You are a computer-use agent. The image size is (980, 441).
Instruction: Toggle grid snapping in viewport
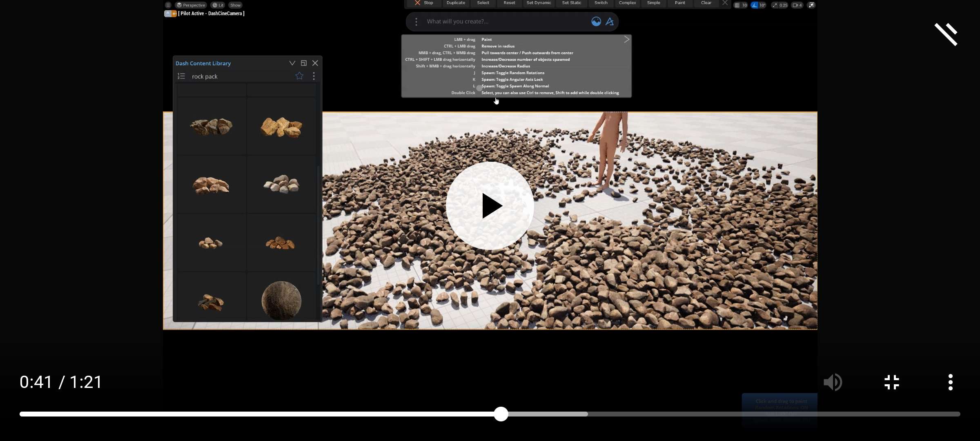tap(737, 5)
